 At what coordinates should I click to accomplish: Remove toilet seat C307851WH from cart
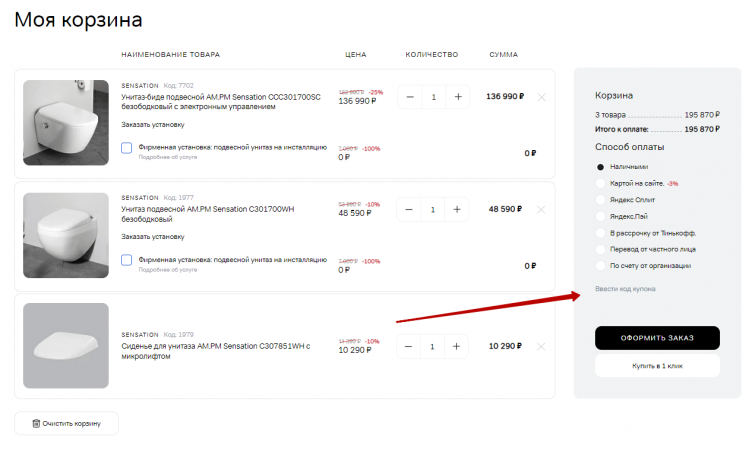(541, 347)
